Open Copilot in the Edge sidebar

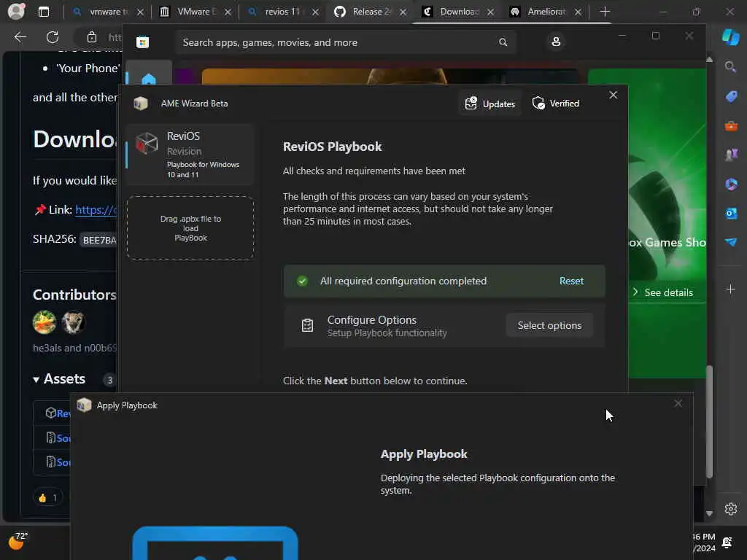pyautogui.click(x=731, y=36)
